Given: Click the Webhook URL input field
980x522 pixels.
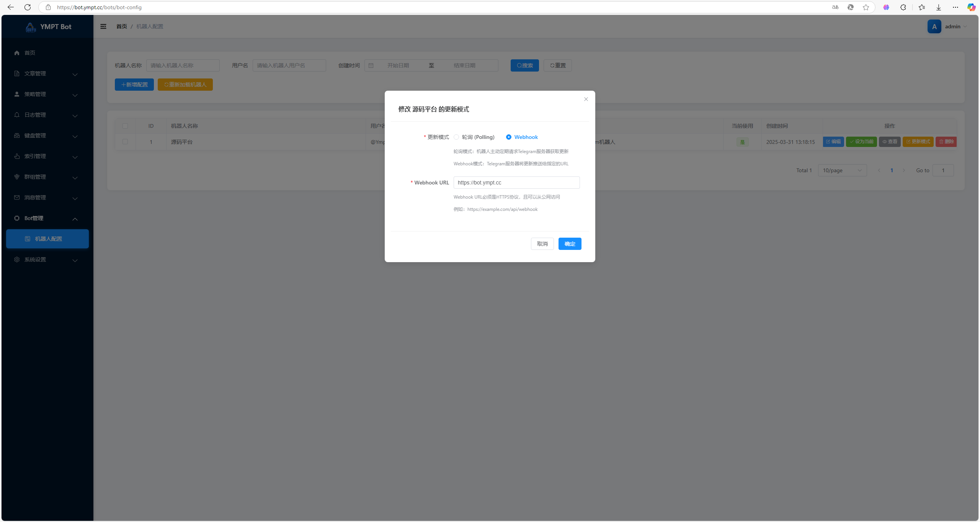Looking at the screenshot, I should tap(516, 183).
